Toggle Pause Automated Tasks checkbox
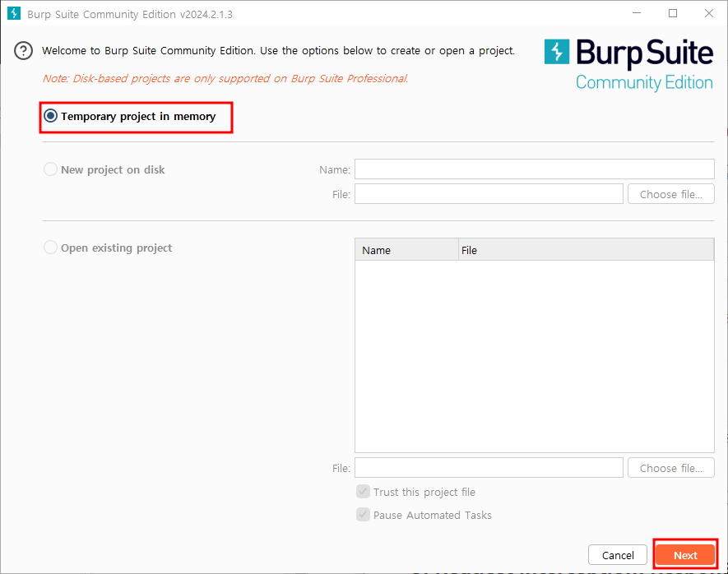The height and width of the screenshot is (574, 728). (363, 515)
